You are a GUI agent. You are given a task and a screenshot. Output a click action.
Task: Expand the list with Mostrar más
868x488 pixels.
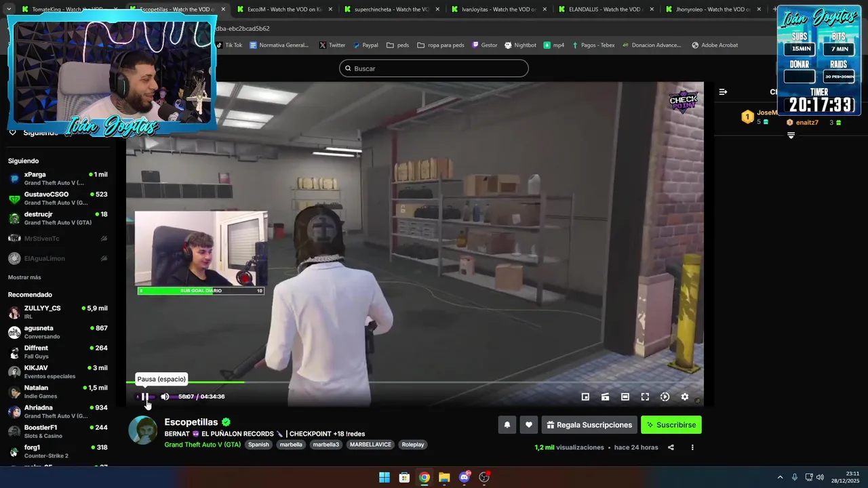(24, 277)
